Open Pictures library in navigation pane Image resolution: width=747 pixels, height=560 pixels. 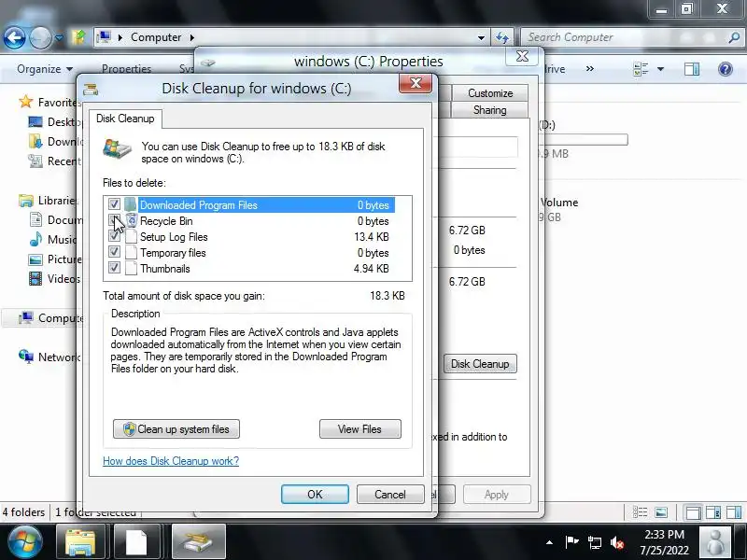tap(55, 259)
